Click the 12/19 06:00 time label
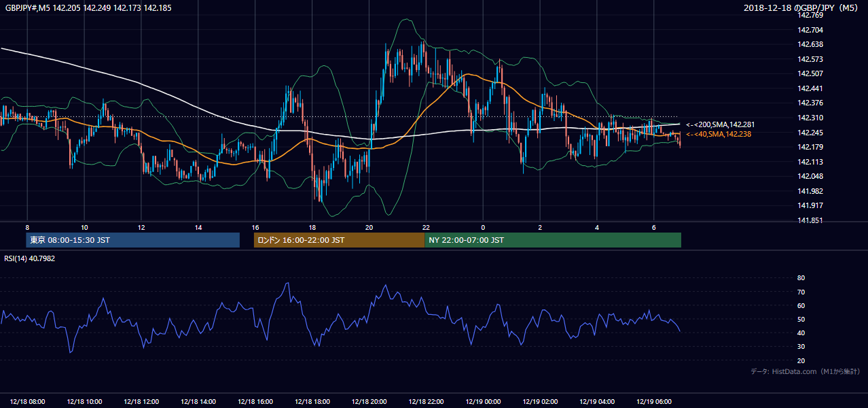The image size is (868, 408). click(x=654, y=402)
